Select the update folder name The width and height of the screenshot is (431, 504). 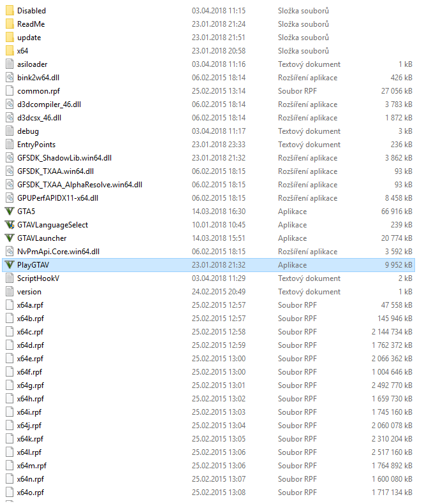pos(29,38)
